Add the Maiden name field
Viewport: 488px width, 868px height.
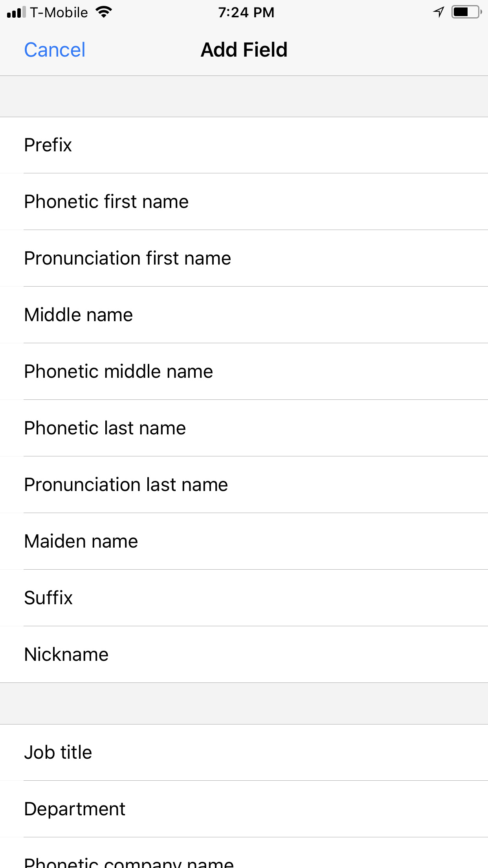(x=244, y=541)
